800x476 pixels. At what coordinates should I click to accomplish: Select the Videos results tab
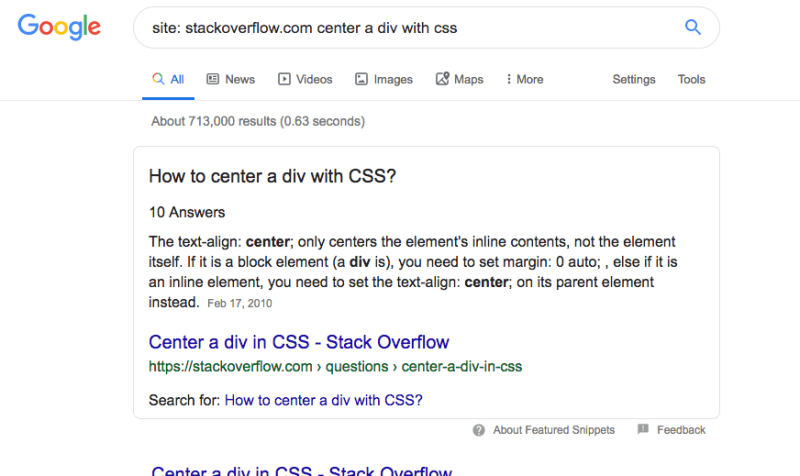click(x=305, y=79)
